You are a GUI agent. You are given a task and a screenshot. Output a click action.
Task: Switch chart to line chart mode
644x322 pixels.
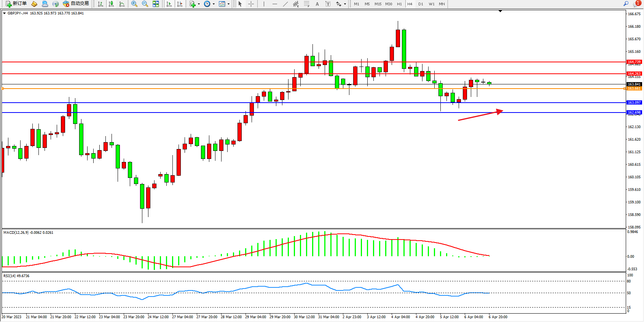[122, 4]
